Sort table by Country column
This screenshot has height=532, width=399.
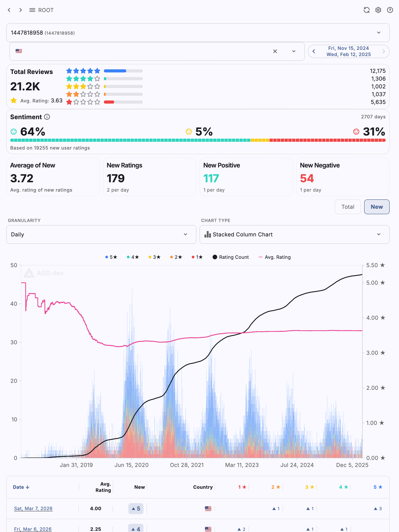pos(203,487)
